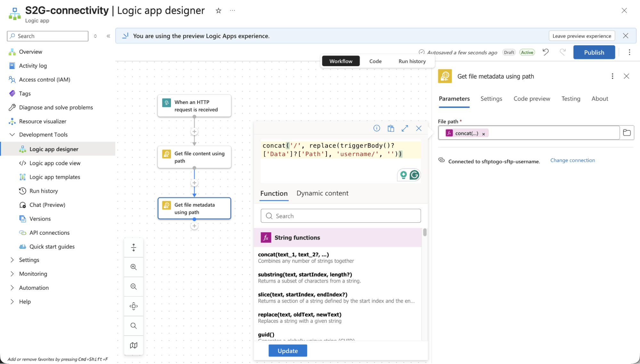This screenshot has width=640, height=364.
Task: Favorite the logic app with star icon
Action: 218,11
